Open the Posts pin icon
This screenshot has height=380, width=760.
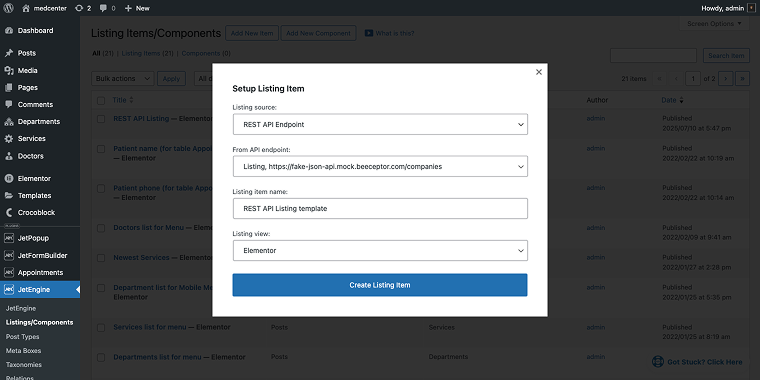(9, 53)
